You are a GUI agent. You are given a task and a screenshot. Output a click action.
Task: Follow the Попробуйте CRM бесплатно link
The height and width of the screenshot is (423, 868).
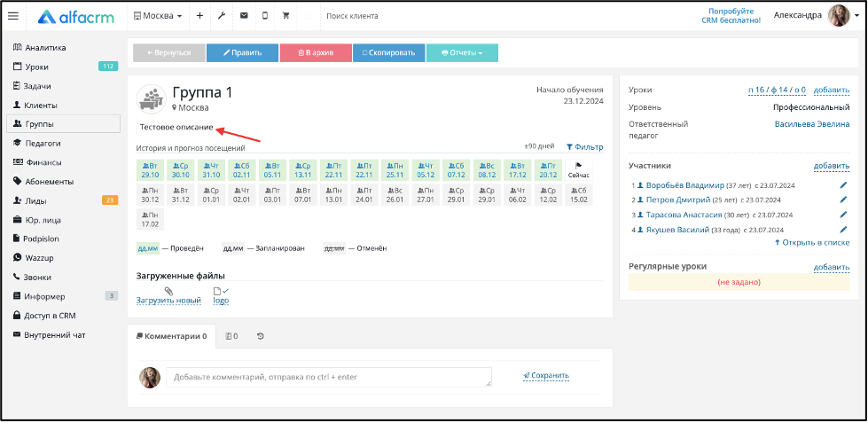point(731,15)
